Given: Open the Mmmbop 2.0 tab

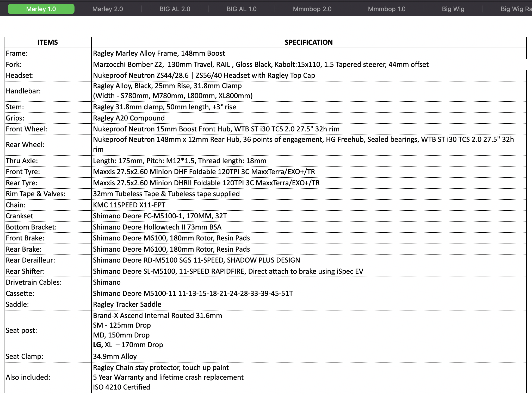Looking at the screenshot, I should click(x=312, y=9).
